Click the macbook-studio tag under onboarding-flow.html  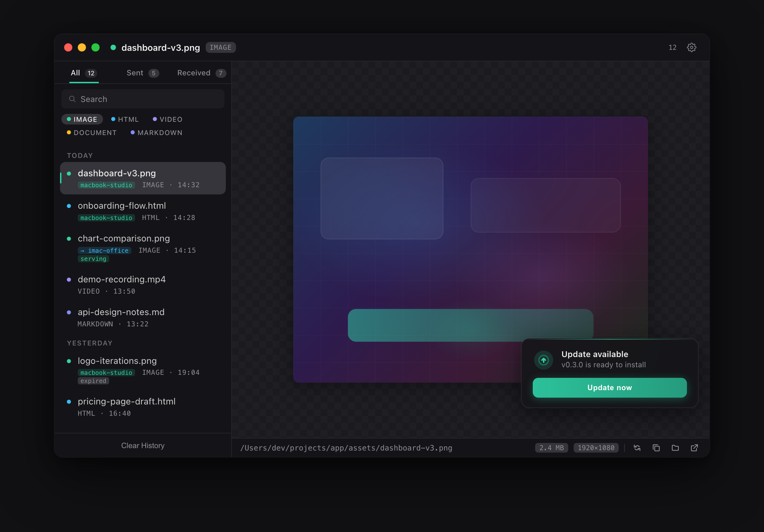(x=106, y=218)
